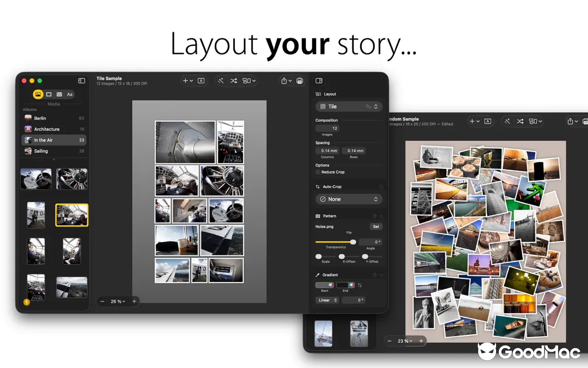
Task: Select the patterns media icon in the sidebar
Action: pos(59,94)
